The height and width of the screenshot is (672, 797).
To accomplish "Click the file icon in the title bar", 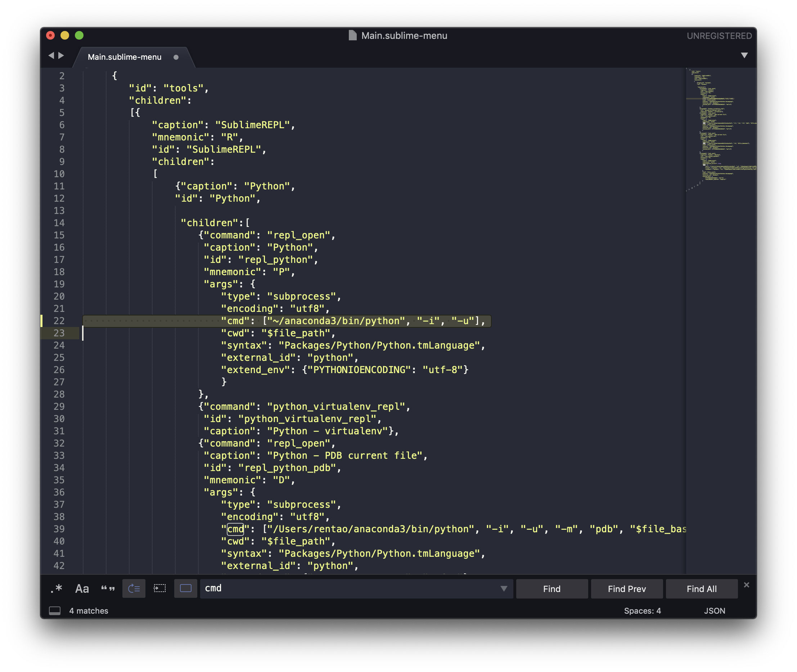I will tap(353, 35).
